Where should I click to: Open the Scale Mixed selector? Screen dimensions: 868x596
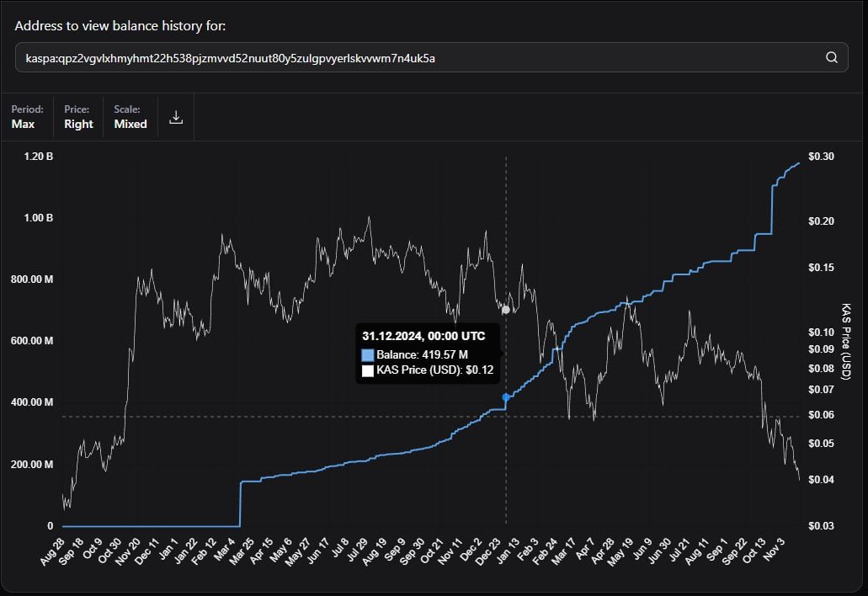pos(130,117)
